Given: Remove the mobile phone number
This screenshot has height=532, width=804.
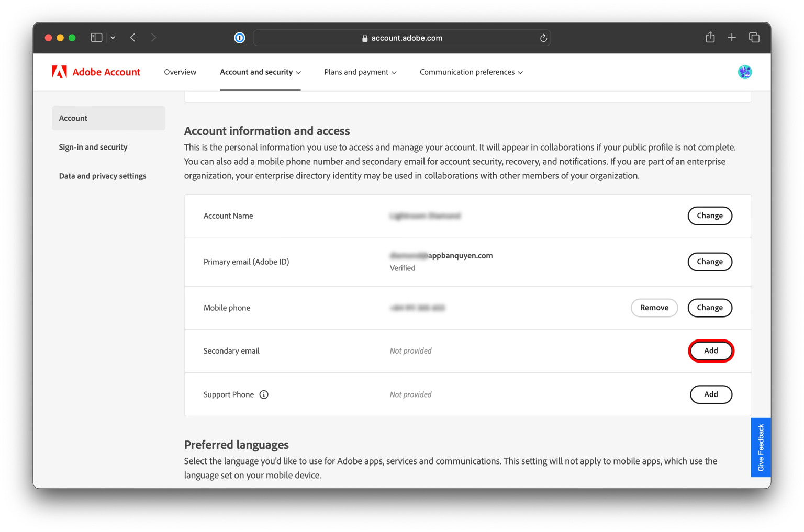Looking at the screenshot, I should click(x=654, y=308).
